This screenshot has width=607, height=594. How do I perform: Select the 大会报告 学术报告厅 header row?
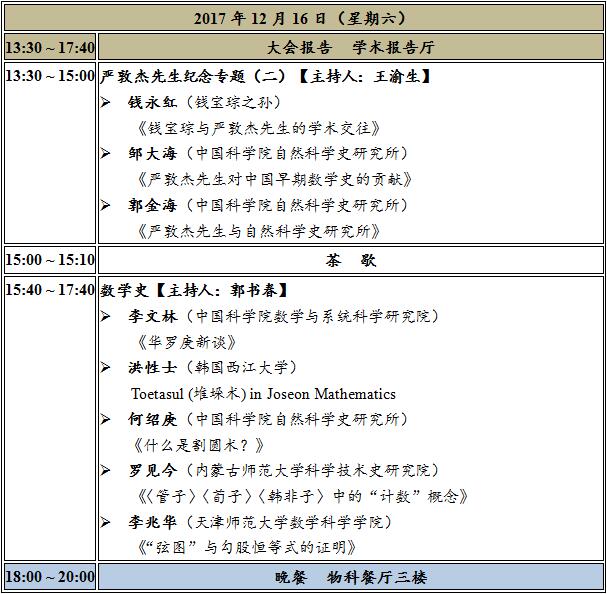pos(350,47)
